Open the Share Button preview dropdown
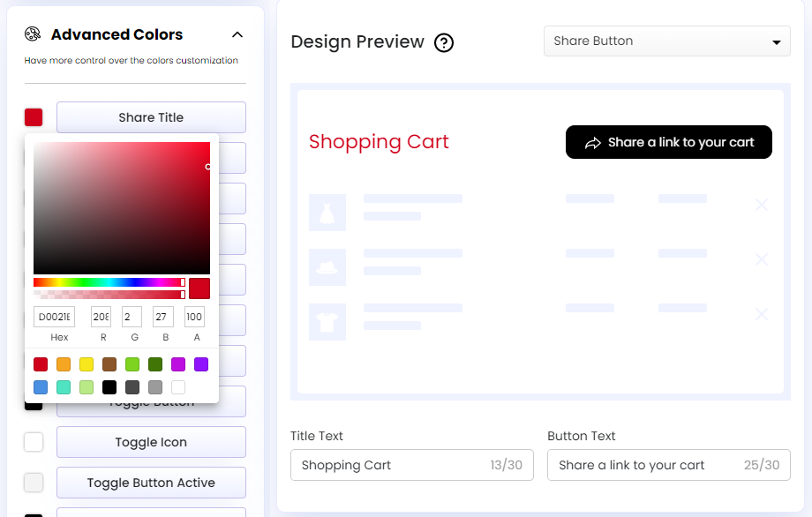This screenshot has height=517, width=812. 666,41
